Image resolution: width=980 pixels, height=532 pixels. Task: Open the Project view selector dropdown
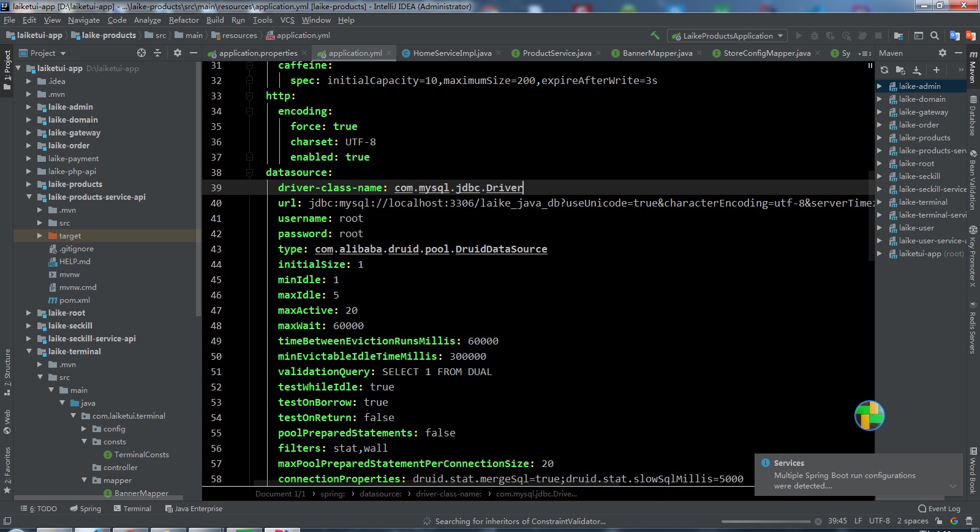pyautogui.click(x=42, y=53)
